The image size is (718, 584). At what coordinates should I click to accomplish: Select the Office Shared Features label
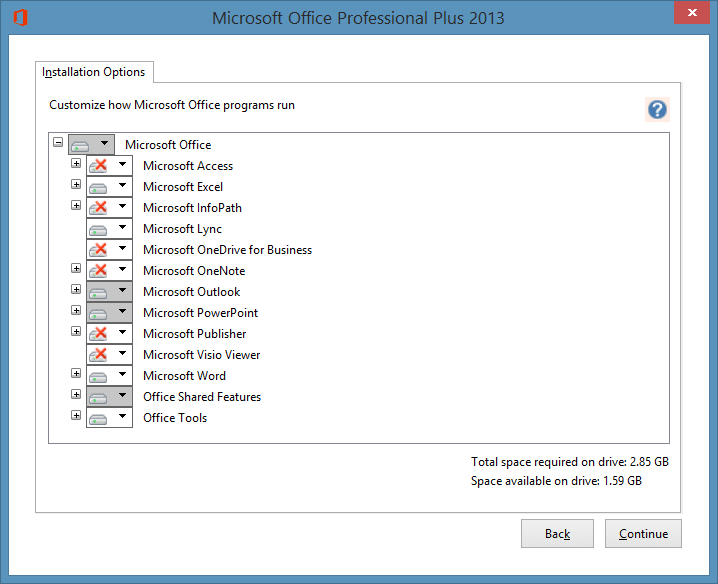click(202, 397)
